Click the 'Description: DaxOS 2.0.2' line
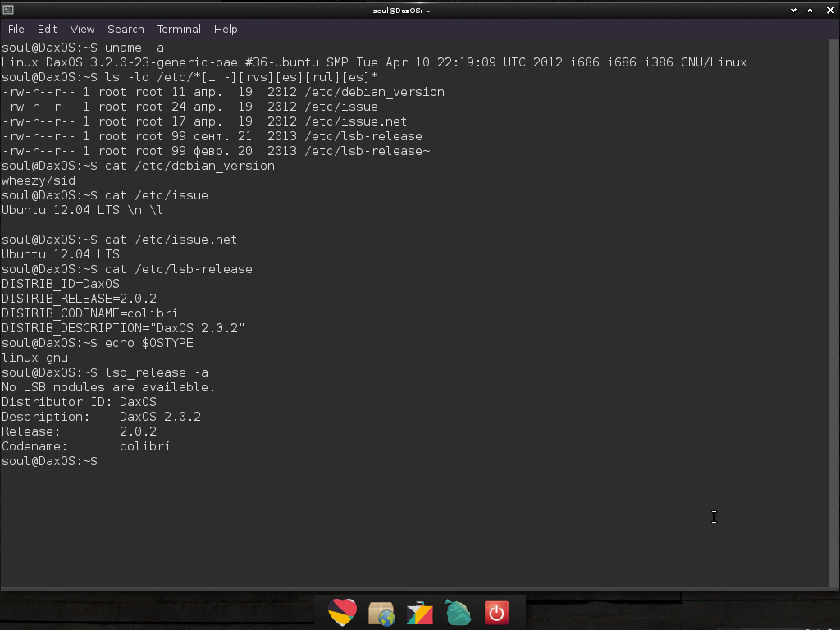The width and height of the screenshot is (840, 630). [x=101, y=417]
